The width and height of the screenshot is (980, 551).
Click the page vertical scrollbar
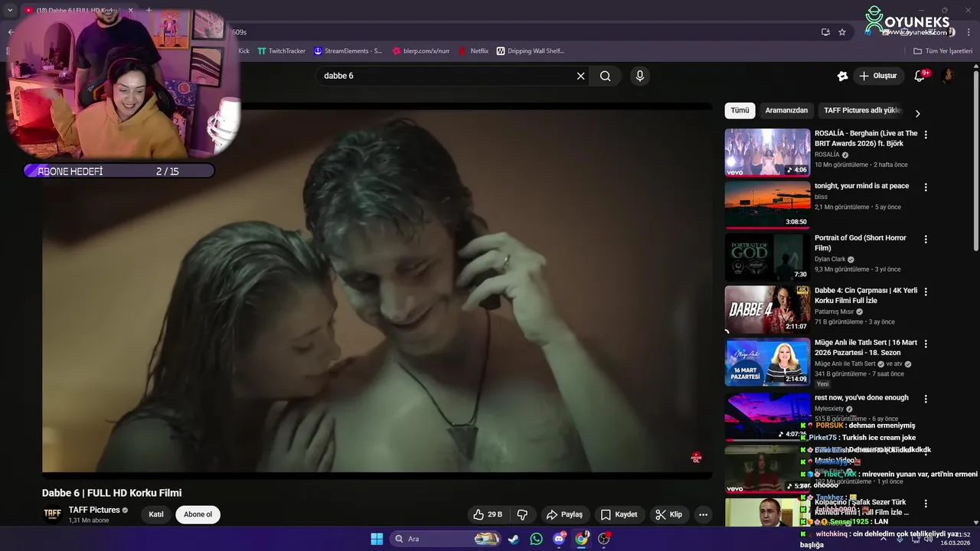click(x=975, y=161)
